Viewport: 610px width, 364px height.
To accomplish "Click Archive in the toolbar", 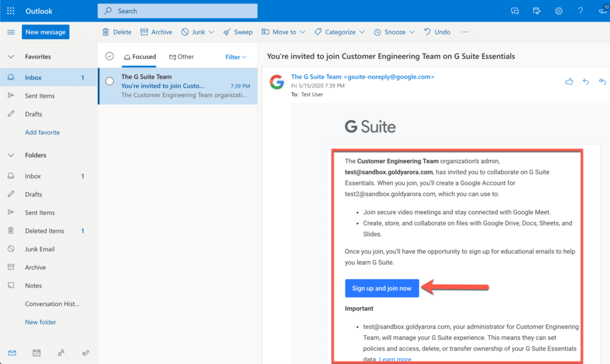I will (156, 32).
